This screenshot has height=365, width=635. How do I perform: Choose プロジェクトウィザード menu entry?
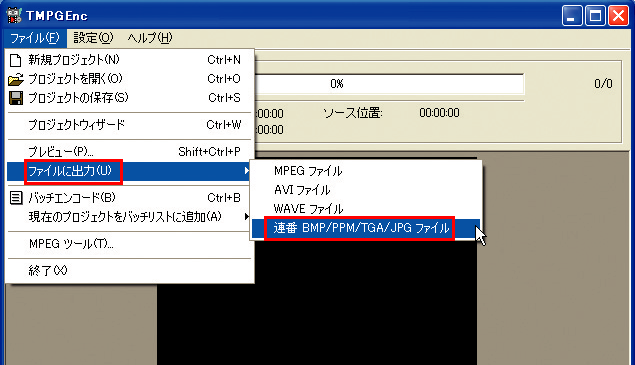click(x=130, y=125)
